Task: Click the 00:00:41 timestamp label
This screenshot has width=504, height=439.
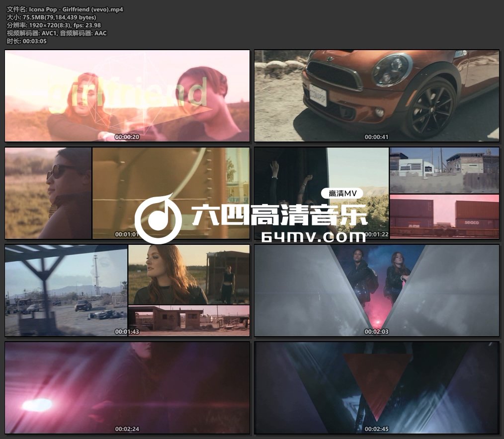Action: click(377, 137)
